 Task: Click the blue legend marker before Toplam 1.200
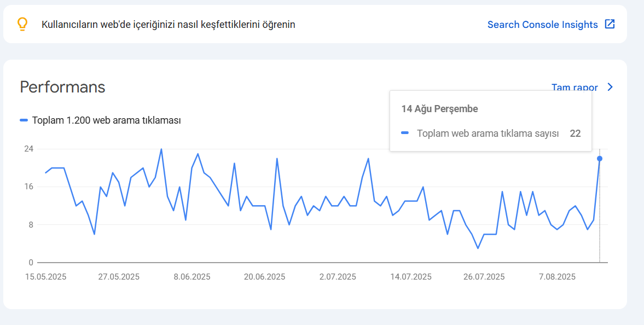coord(24,120)
